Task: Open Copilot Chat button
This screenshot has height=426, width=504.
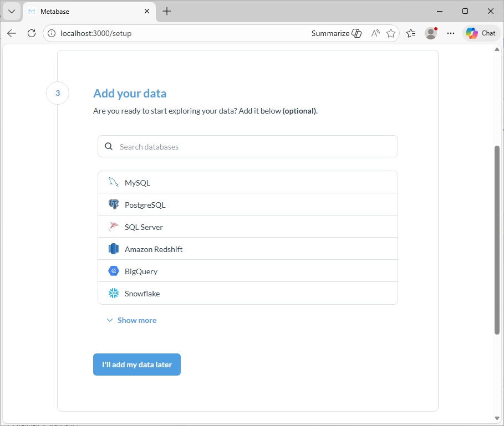Action: click(481, 33)
